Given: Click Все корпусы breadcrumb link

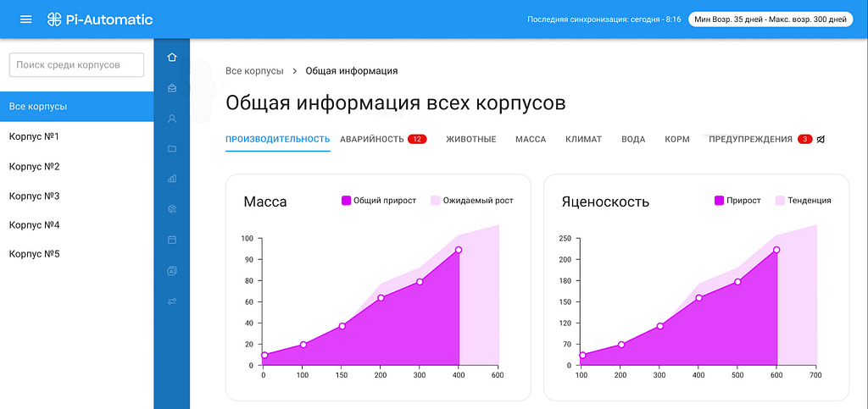Looking at the screenshot, I should point(254,71).
